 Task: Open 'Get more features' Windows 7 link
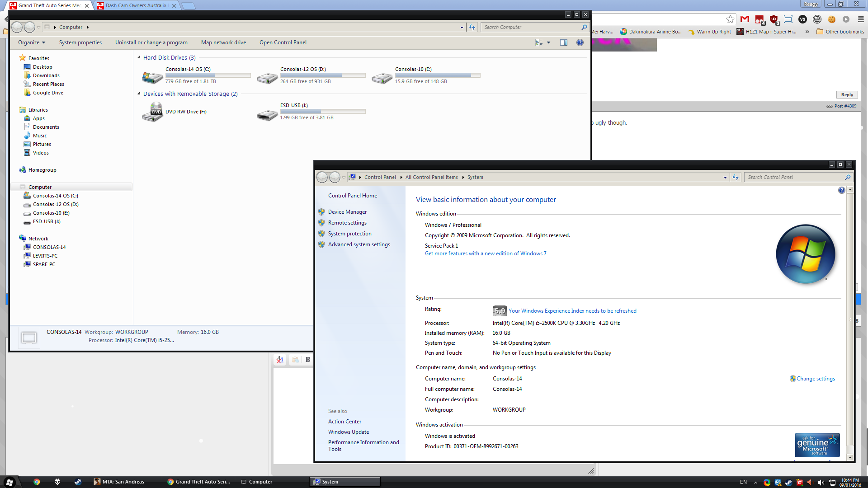tap(486, 253)
